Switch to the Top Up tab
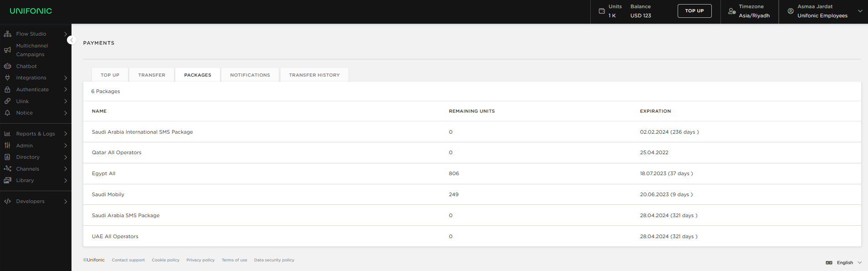Image resolution: width=868 pixels, height=271 pixels. coord(110,75)
